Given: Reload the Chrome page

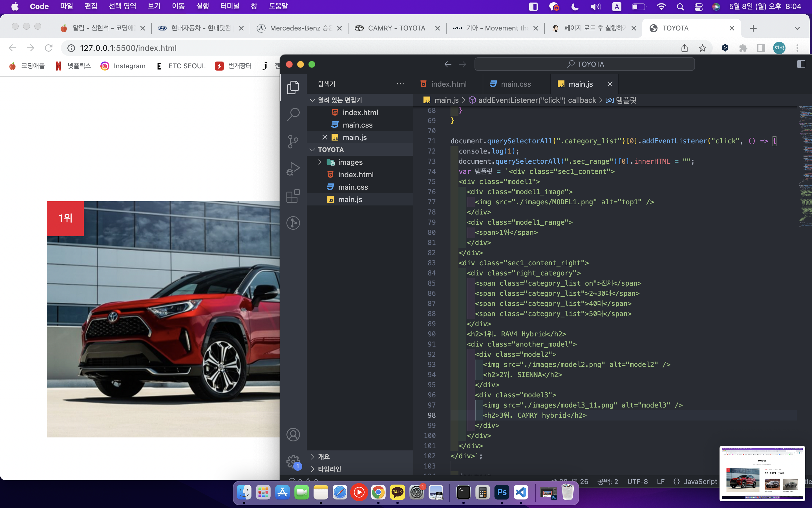Looking at the screenshot, I should click(49, 48).
